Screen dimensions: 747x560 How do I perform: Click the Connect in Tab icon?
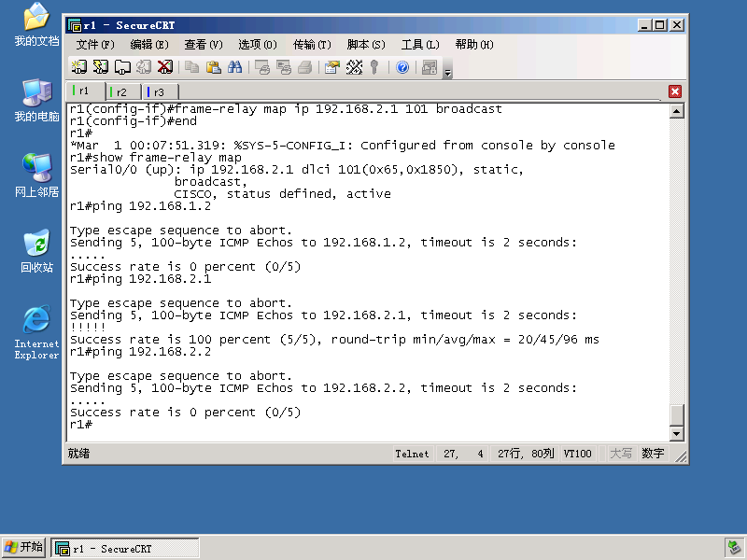click(x=122, y=67)
